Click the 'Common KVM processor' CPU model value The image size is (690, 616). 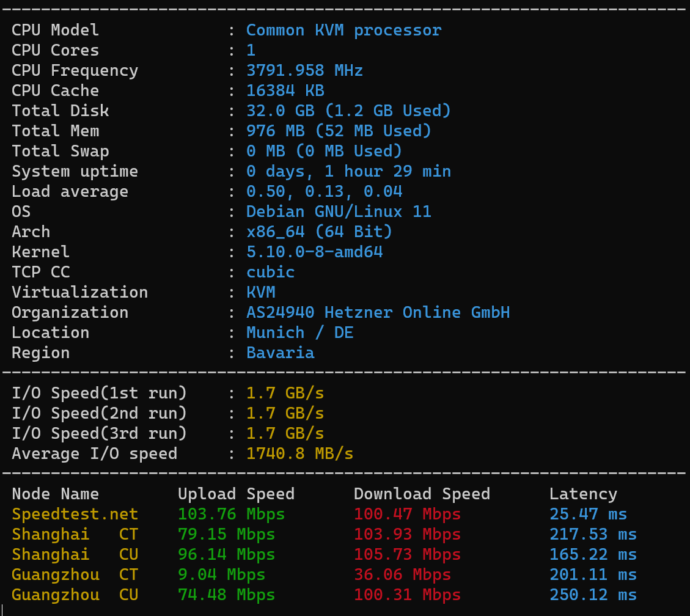click(x=343, y=30)
